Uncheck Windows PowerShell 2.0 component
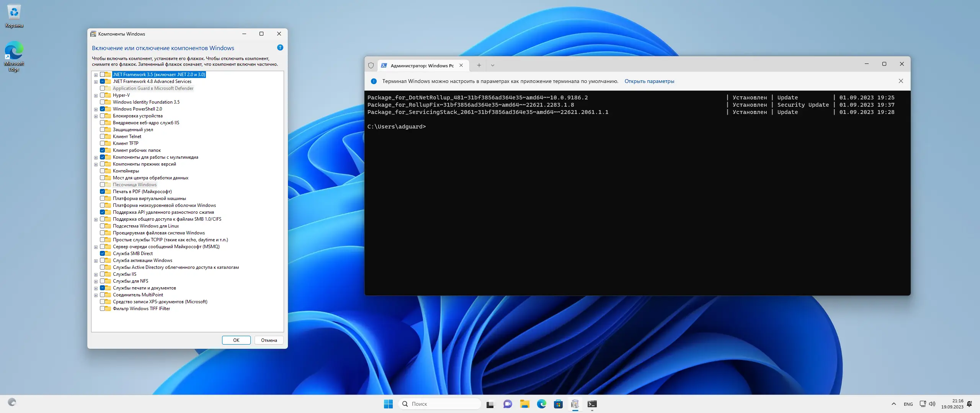Screen dimensions: 980x413 coord(103,109)
